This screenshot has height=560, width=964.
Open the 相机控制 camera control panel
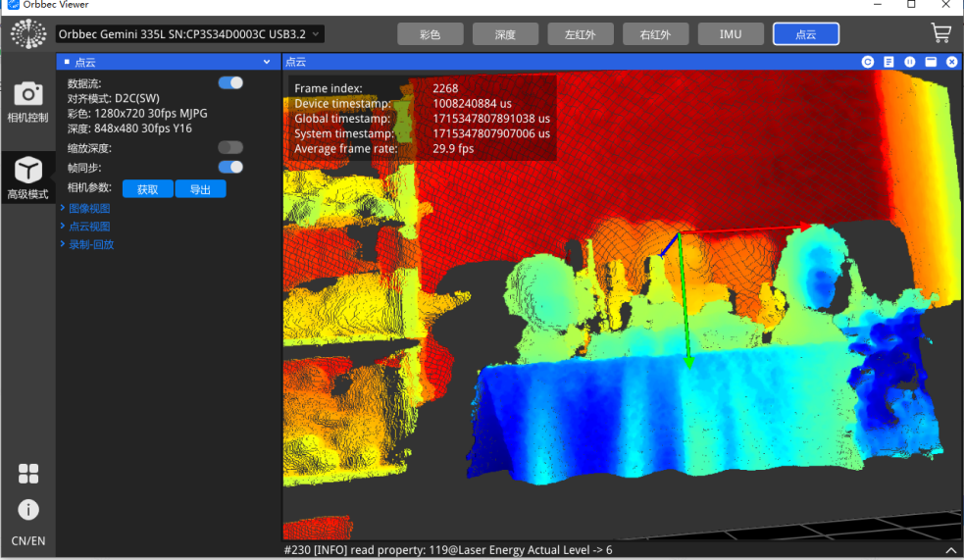pyautogui.click(x=27, y=103)
